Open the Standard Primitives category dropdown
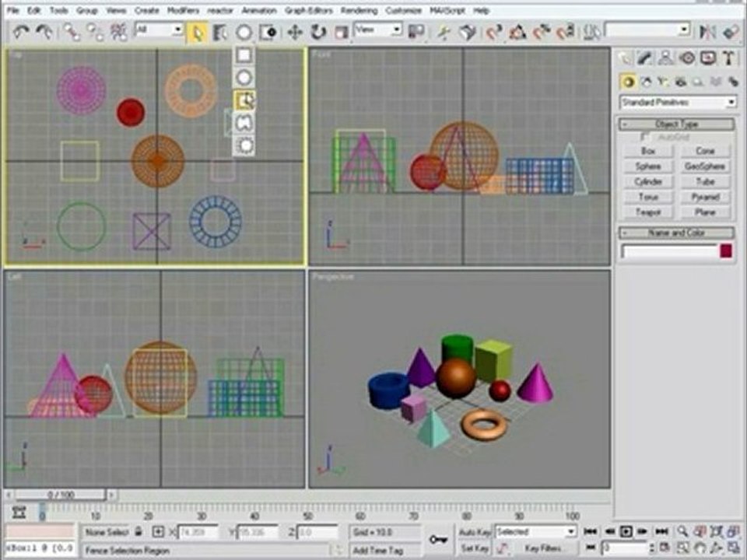The width and height of the screenshot is (747, 560). (x=678, y=102)
